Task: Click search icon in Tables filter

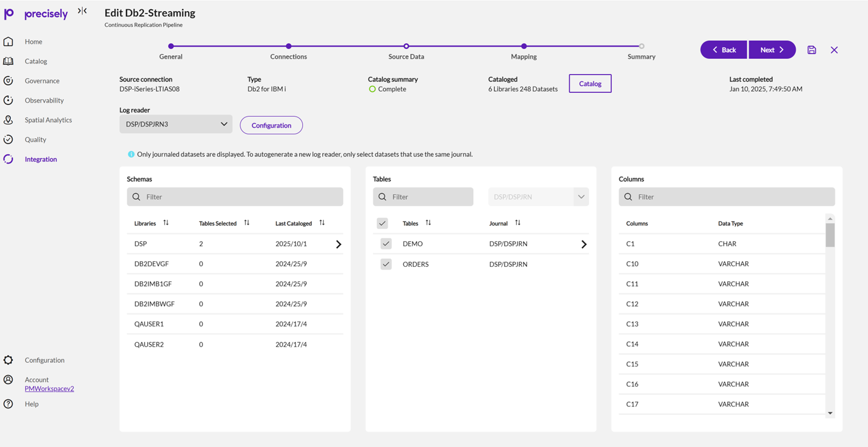Action: point(382,197)
